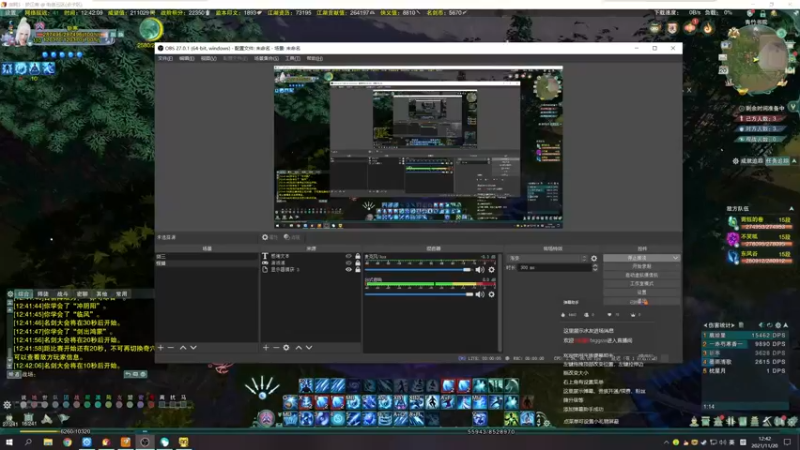Open the 属性 properties button above sources
Viewport: 800px width, 450px height.
tap(270, 237)
